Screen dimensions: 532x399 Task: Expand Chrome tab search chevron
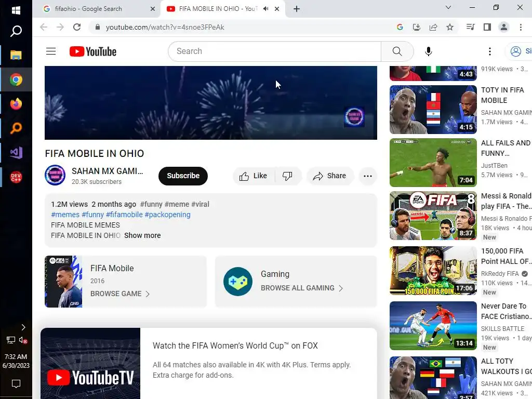pos(448,7)
